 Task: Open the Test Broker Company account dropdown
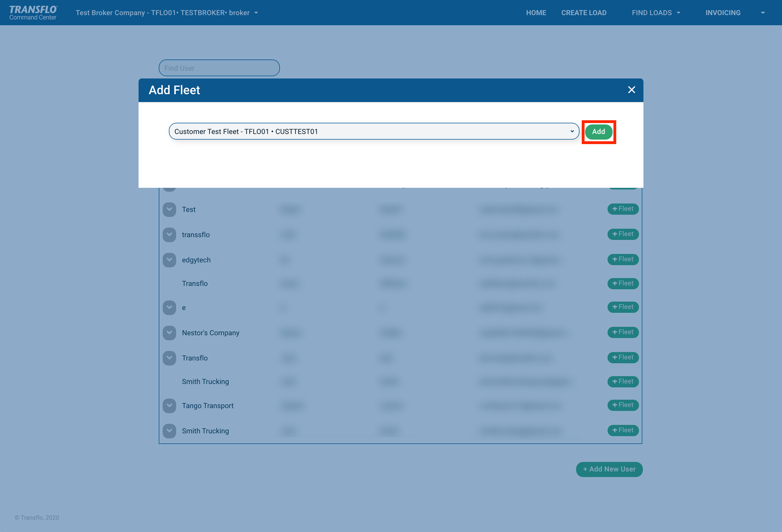tap(167, 13)
